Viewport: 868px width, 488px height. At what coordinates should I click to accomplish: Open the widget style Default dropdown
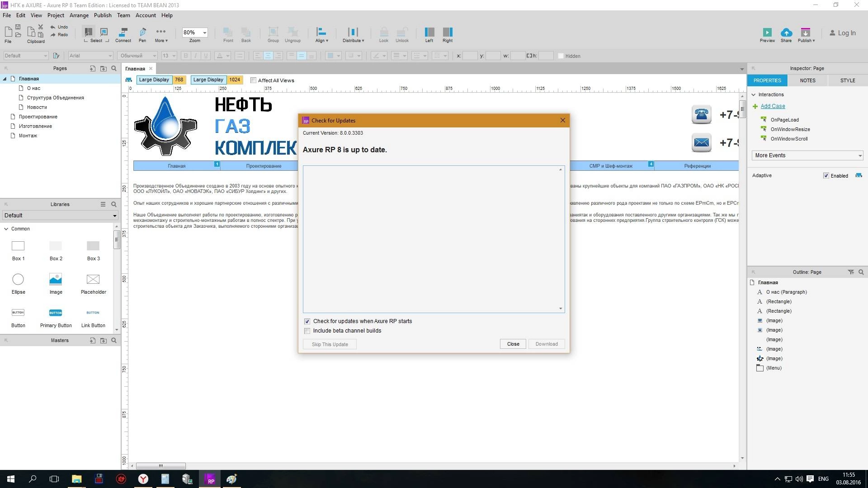pos(26,56)
